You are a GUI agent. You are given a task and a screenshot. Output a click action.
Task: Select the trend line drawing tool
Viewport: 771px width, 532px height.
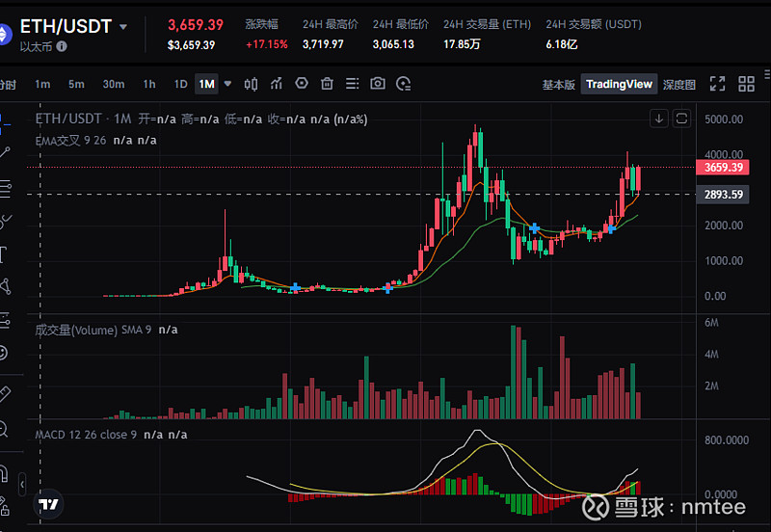coord(5,152)
